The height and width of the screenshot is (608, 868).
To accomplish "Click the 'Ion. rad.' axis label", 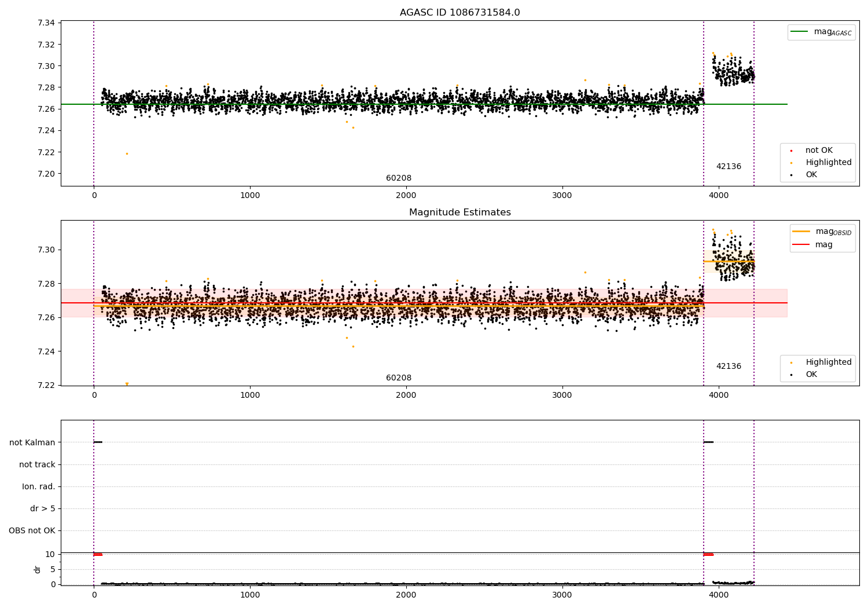I will [x=39, y=487].
